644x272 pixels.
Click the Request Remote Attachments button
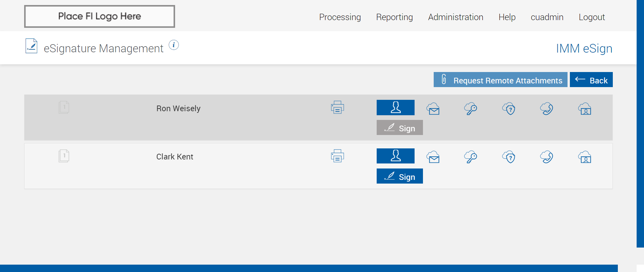point(500,80)
